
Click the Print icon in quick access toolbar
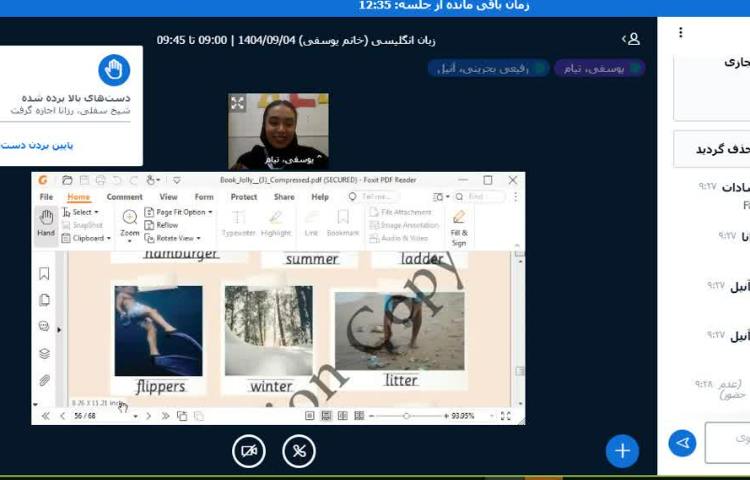tap(100, 180)
